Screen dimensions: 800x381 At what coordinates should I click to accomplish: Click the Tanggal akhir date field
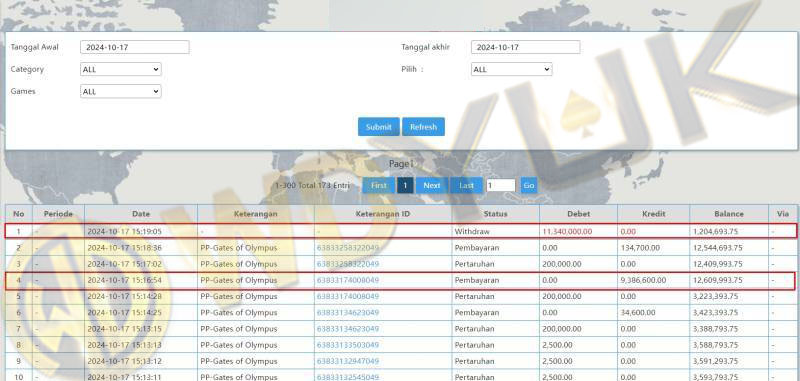click(x=526, y=47)
